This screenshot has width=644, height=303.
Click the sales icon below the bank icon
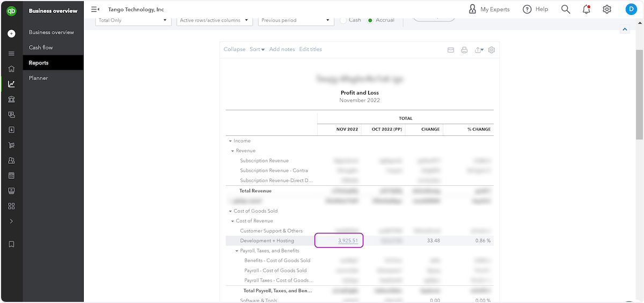(x=11, y=114)
